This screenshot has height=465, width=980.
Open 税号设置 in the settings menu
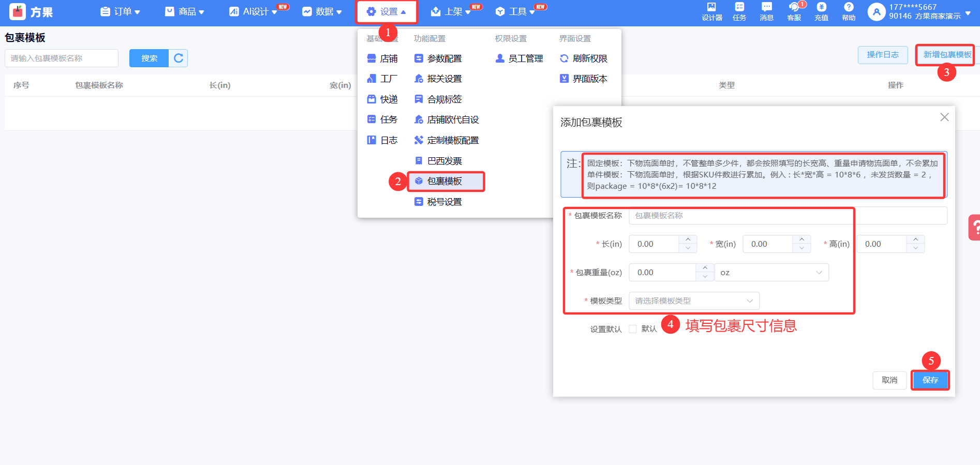(438, 202)
